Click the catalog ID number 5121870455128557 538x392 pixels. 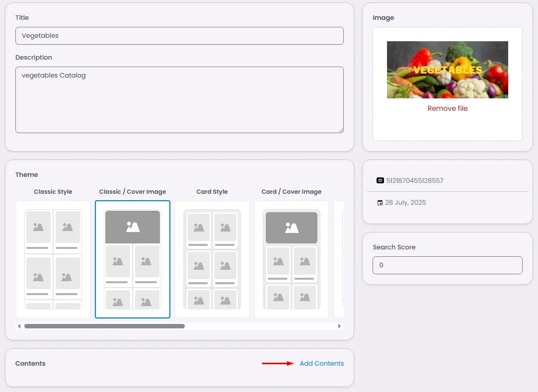click(415, 180)
